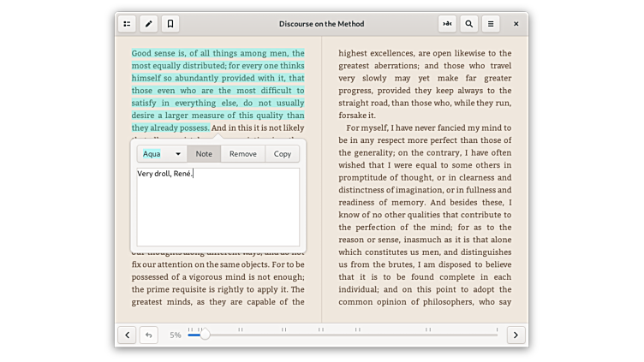The width and height of the screenshot is (644, 362).
Task: Click the 5% reading progress label
Action: click(x=175, y=335)
